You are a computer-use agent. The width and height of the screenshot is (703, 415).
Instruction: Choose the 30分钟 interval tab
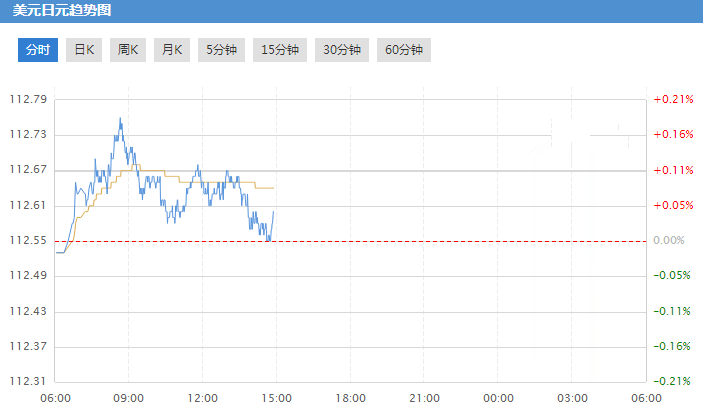[x=341, y=50]
